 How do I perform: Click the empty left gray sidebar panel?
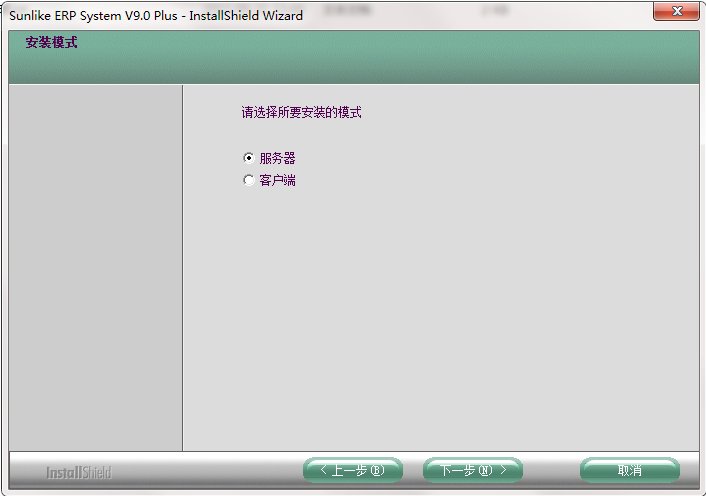tap(95, 270)
